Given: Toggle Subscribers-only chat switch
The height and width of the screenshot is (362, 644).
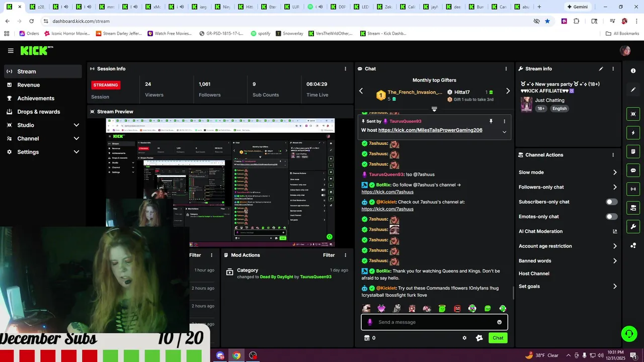Looking at the screenshot, I should pyautogui.click(x=611, y=202).
